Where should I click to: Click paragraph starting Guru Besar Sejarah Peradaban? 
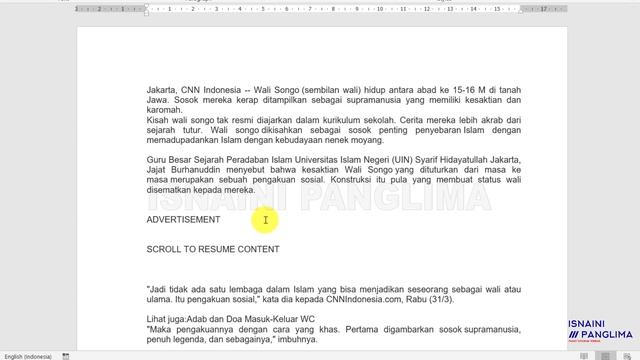(333, 175)
